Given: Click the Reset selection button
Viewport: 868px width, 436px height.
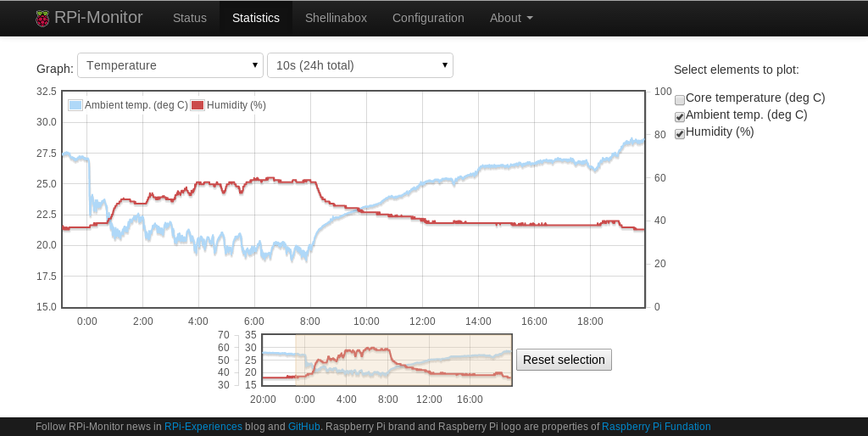Looking at the screenshot, I should pyautogui.click(x=564, y=360).
